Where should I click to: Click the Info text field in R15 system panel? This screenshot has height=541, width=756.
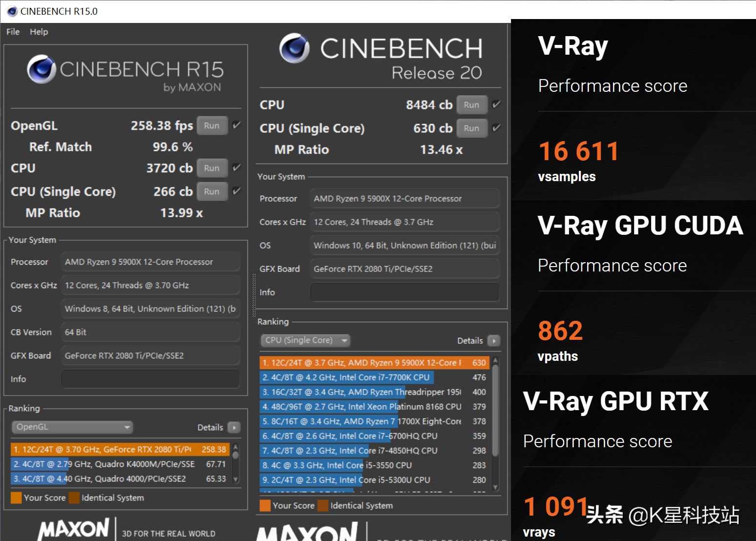pyautogui.click(x=150, y=379)
